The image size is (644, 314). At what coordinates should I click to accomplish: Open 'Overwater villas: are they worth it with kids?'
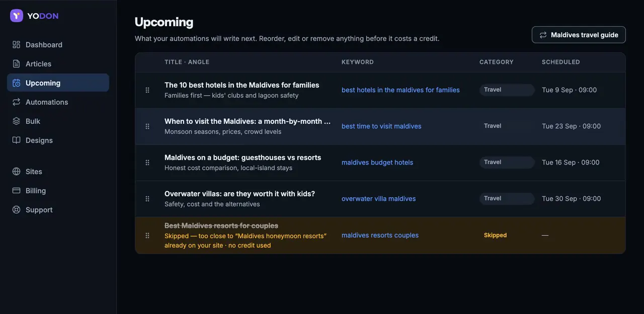point(239,194)
